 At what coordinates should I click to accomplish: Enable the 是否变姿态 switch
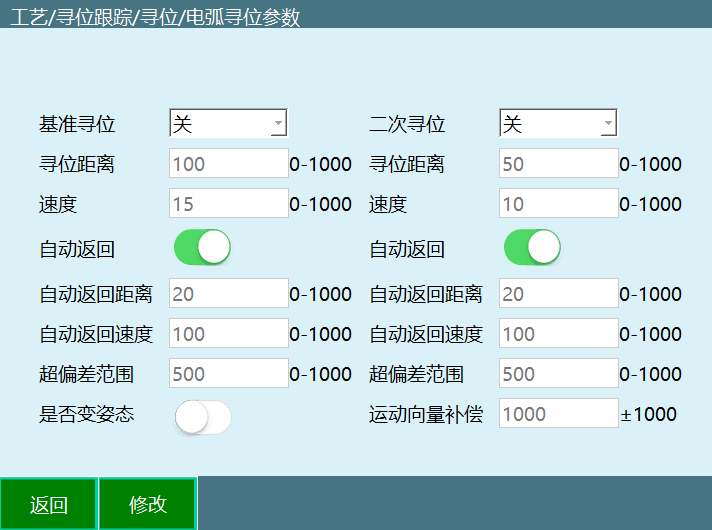click(202, 417)
